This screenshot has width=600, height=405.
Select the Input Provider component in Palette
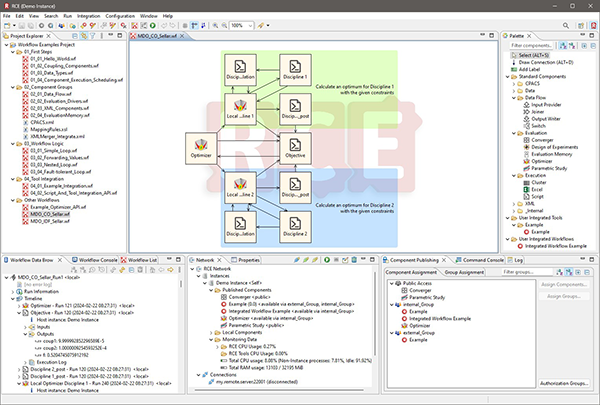(542, 105)
